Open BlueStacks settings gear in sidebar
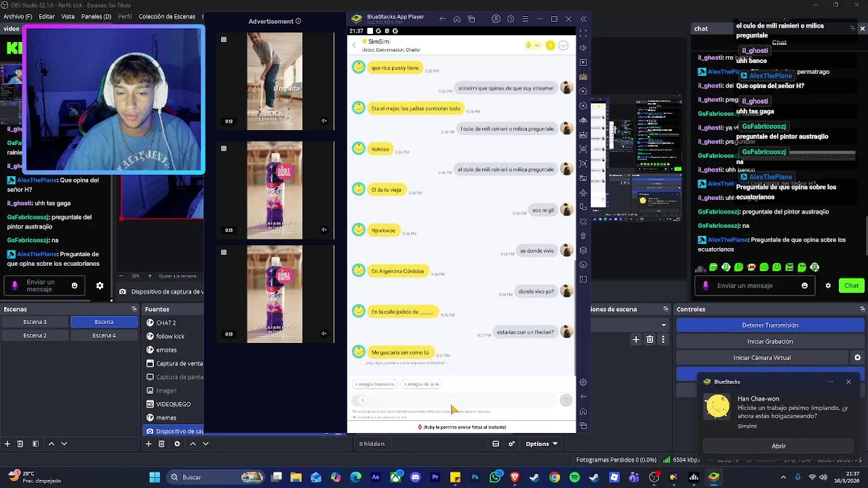The image size is (868, 488). click(x=583, y=382)
